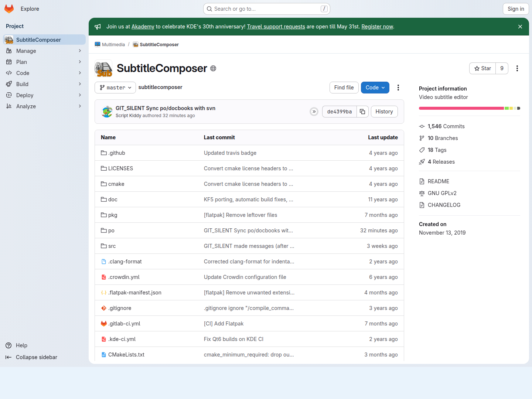
Task: Focus the Search or go to field
Action: pyautogui.click(x=267, y=9)
